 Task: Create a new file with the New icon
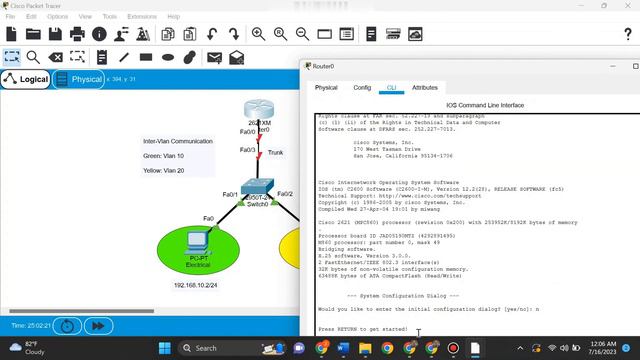click(11, 34)
